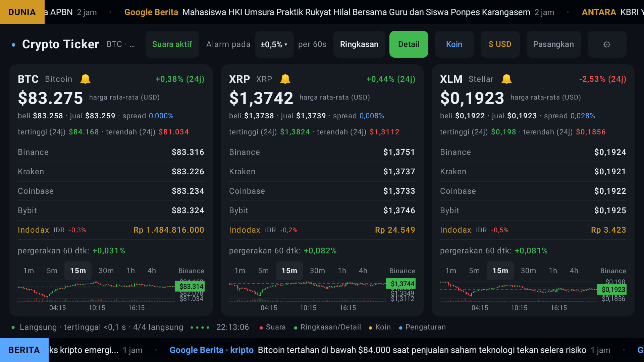Screen dimensions: 644x362
Task: Select 5m timeframe on the BTC chart
Action: tap(52, 270)
